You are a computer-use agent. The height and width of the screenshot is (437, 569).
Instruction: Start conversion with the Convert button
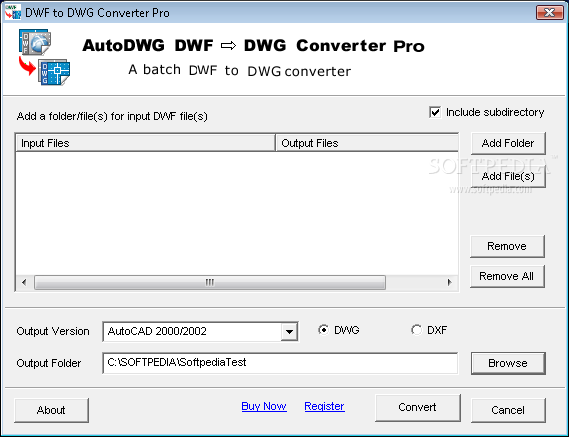(x=418, y=408)
